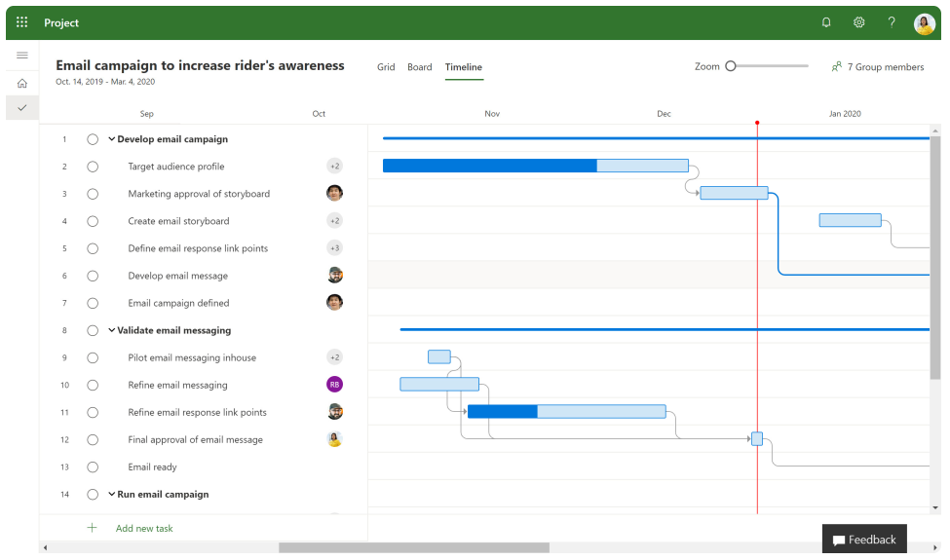
Task: Open the Feedback button
Action: pos(864,539)
